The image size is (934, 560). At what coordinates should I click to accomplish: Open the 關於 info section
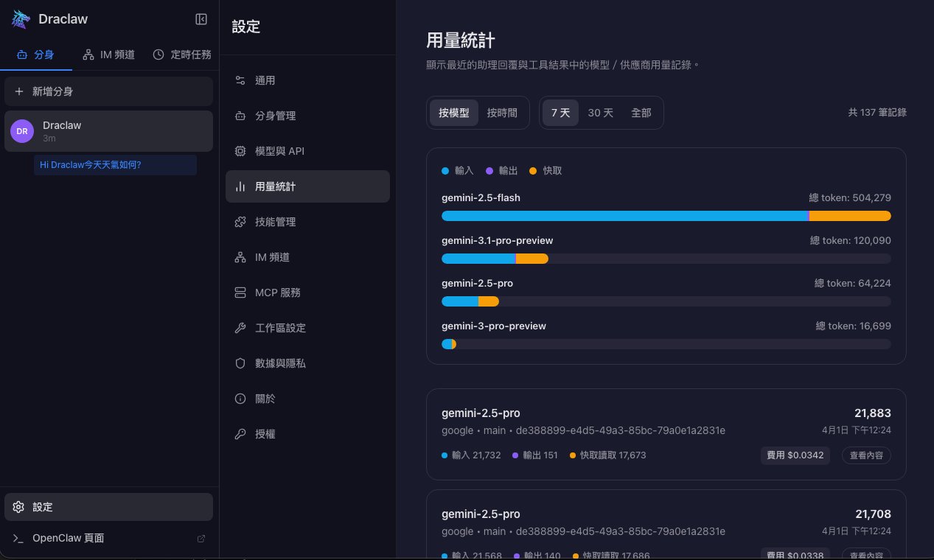(265, 399)
